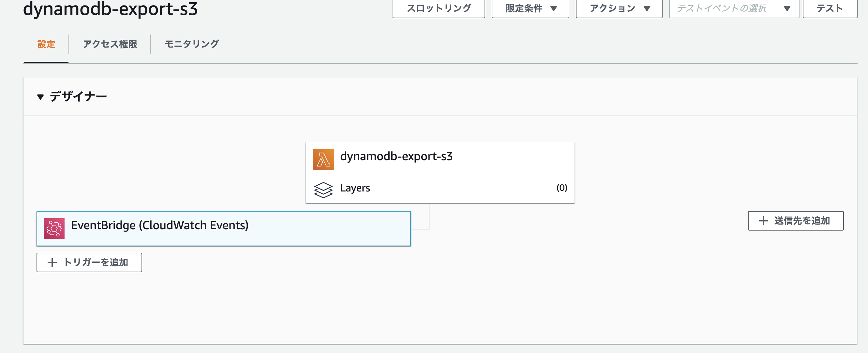Click the (0) layers count

click(x=562, y=188)
